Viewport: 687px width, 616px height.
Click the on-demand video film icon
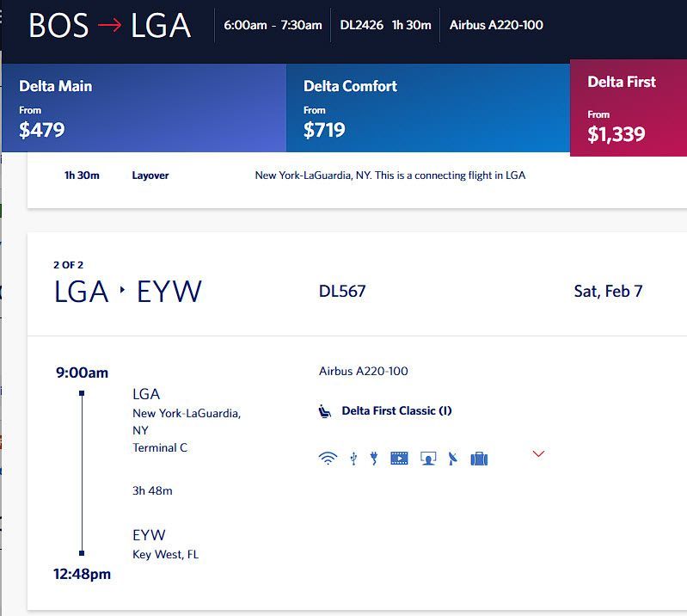click(399, 459)
